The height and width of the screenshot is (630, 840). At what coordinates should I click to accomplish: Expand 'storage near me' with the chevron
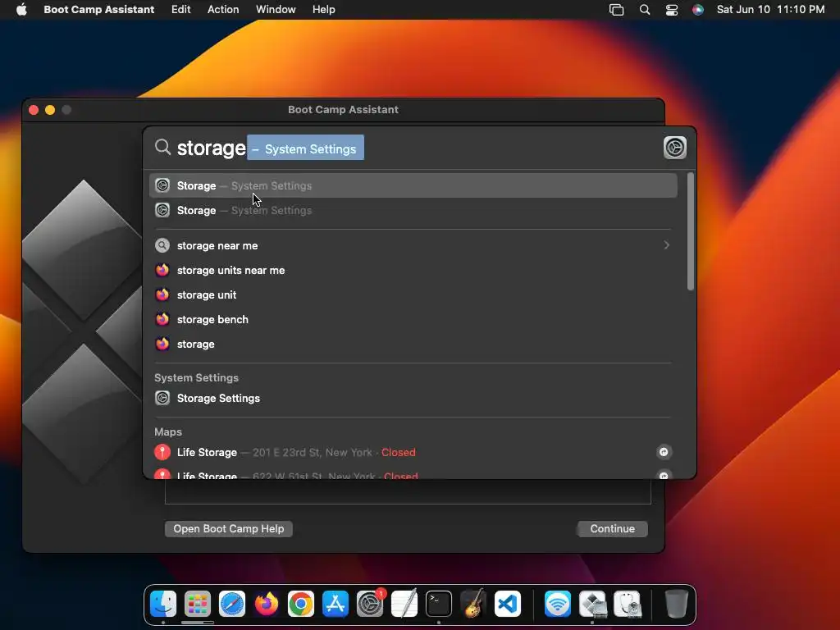pyautogui.click(x=666, y=244)
